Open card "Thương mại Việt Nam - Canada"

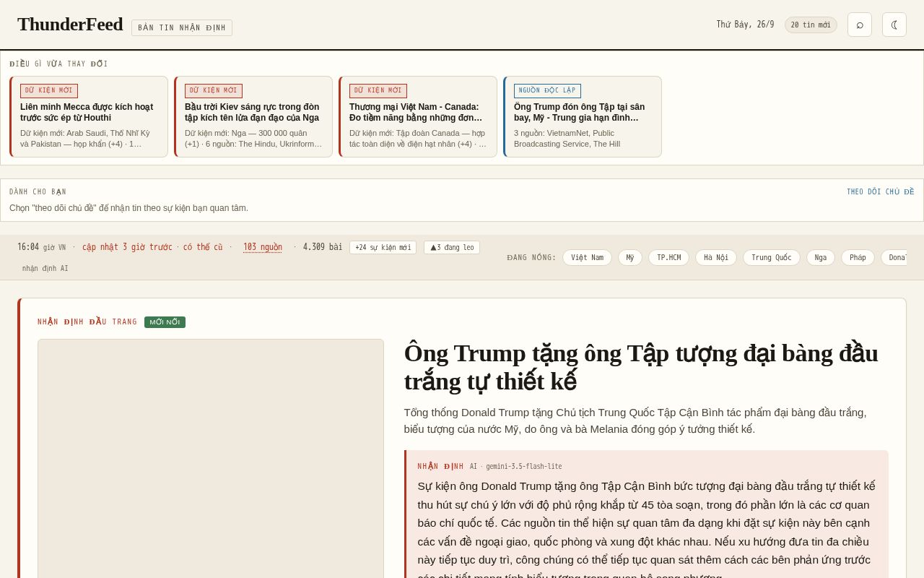click(418, 117)
